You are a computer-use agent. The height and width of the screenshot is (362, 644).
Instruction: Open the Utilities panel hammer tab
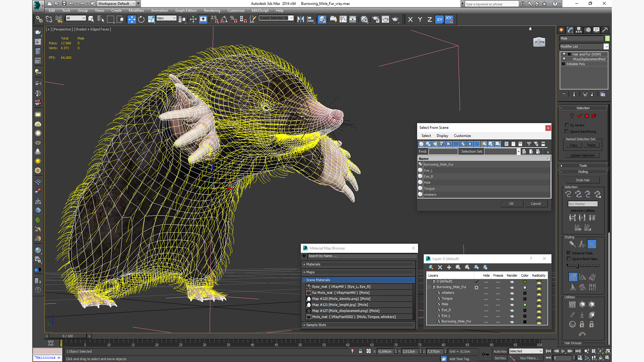pos(605,30)
